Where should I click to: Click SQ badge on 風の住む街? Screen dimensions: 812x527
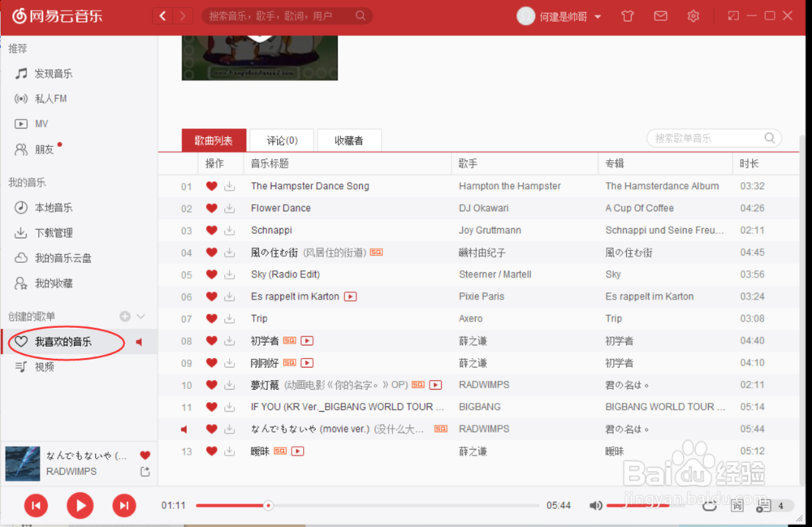click(x=377, y=252)
